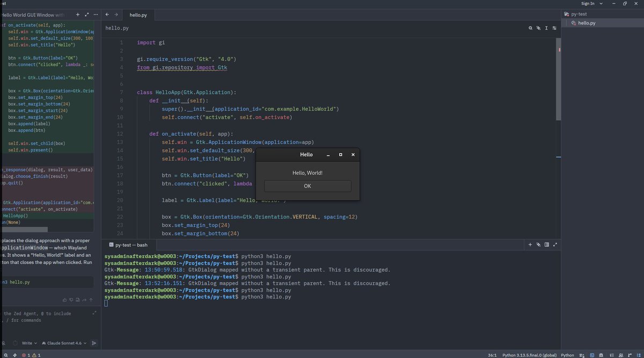The width and height of the screenshot is (644, 358).
Task: Change language mode Python in status bar
Action: [567, 355]
